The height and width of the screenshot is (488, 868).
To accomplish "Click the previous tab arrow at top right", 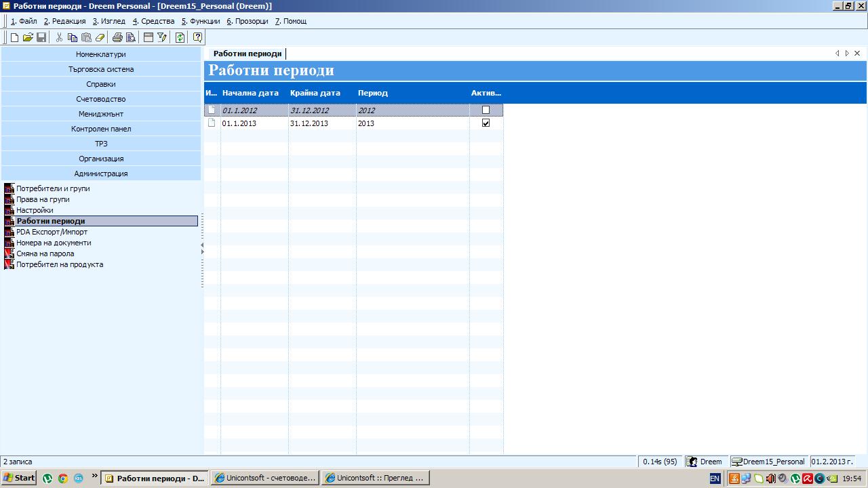I will [x=837, y=54].
